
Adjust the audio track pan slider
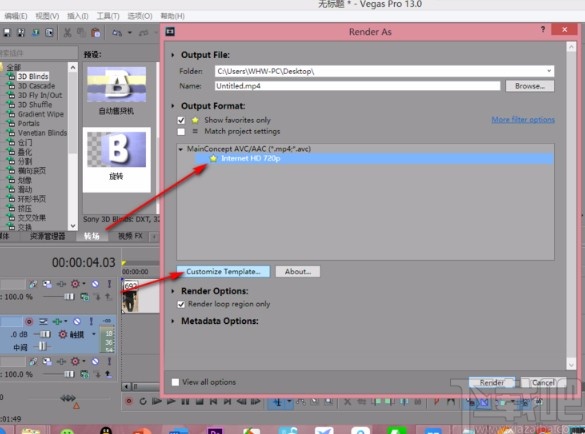pyautogui.click(x=43, y=347)
